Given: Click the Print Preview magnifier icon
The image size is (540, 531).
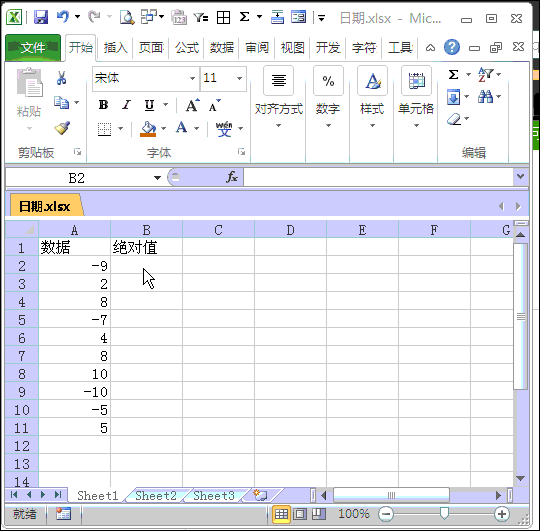Looking at the screenshot, I should tap(127, 17).
